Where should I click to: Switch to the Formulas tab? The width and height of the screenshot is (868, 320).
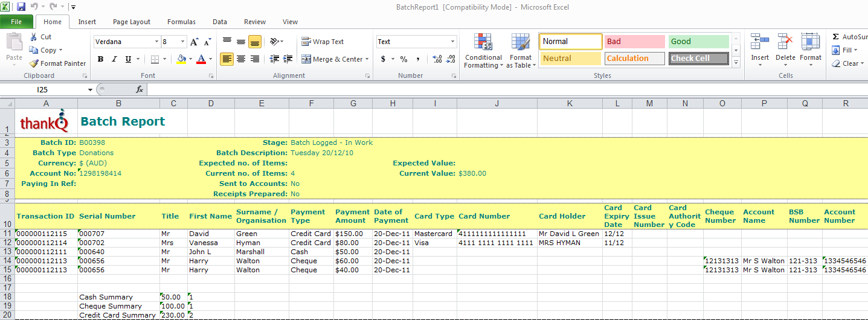pos(181,22)
